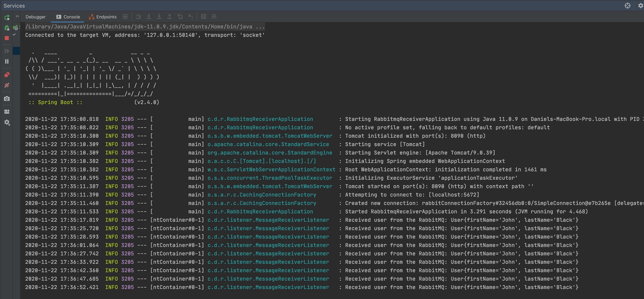Take thread dump with camera icon
Image resolution: width=644 pixels, height=299 pixels.
pyautogui.click(x=7, y=98)
